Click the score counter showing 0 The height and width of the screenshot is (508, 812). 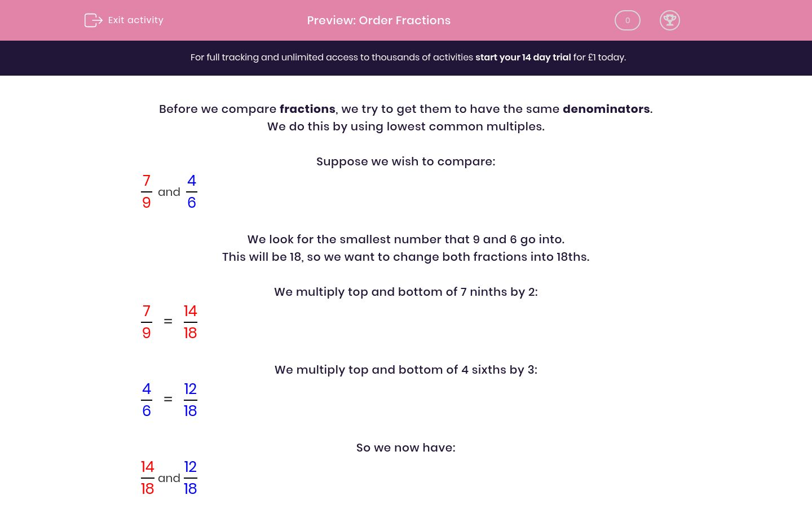point(627,20)
